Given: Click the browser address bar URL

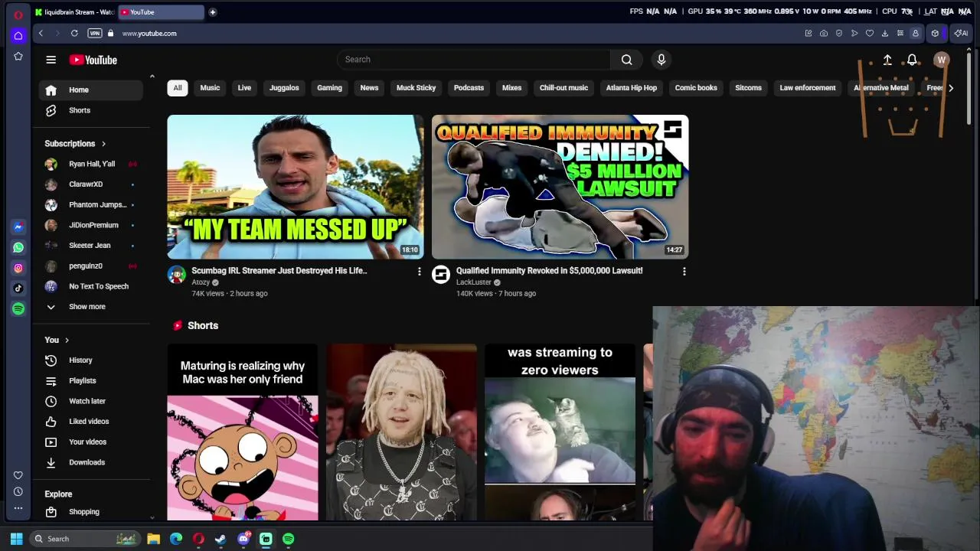Looking at the screenshot, I should click(149, 34).
